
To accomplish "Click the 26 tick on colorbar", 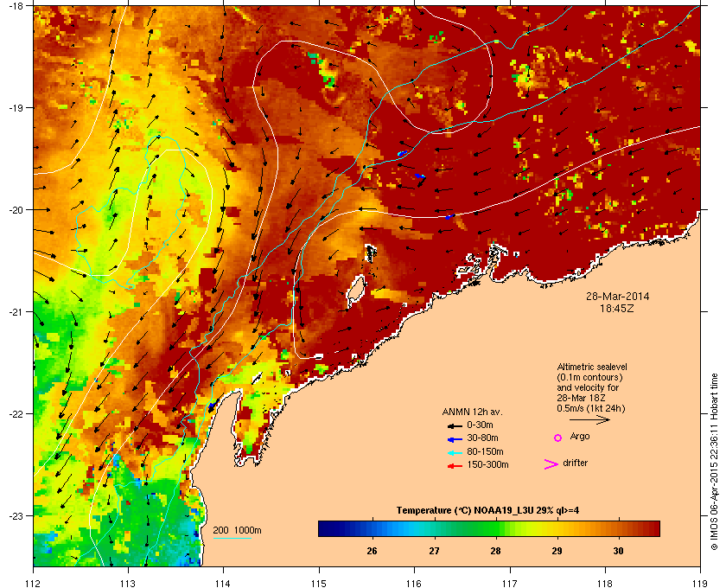I will (x=372, y=551).
